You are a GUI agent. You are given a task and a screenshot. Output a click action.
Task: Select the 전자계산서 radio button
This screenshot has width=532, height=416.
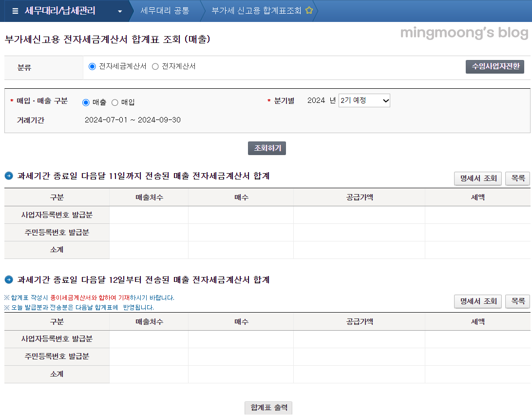tap(156, 67)
